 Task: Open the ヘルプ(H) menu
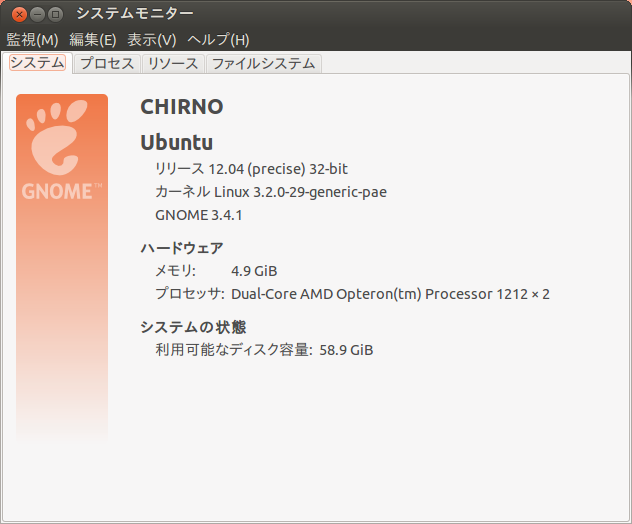218,39
